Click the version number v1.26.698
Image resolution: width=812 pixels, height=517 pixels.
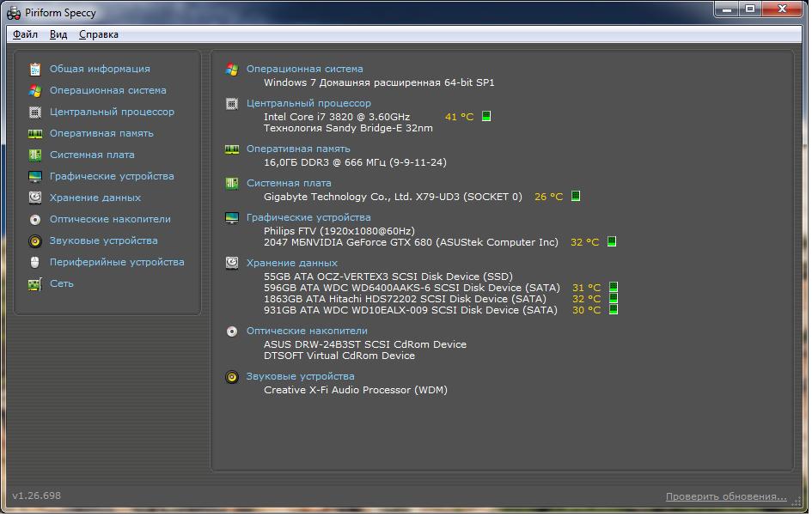coord(37,496)
